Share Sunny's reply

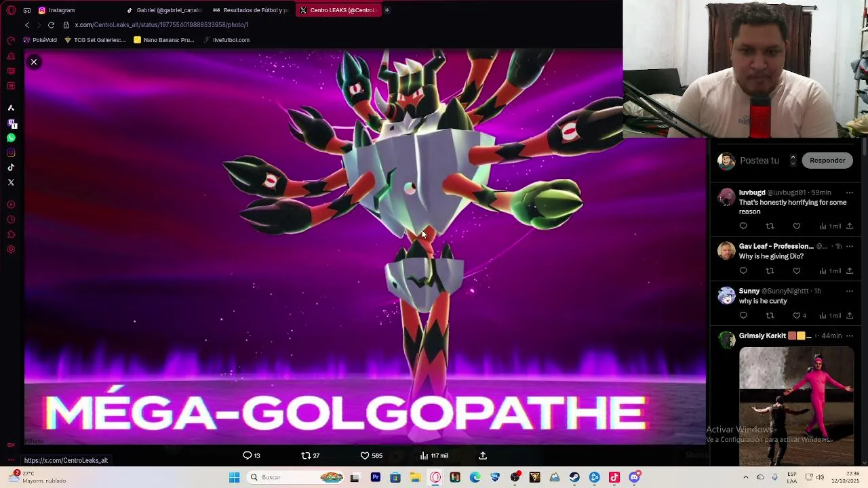point(849,316)
